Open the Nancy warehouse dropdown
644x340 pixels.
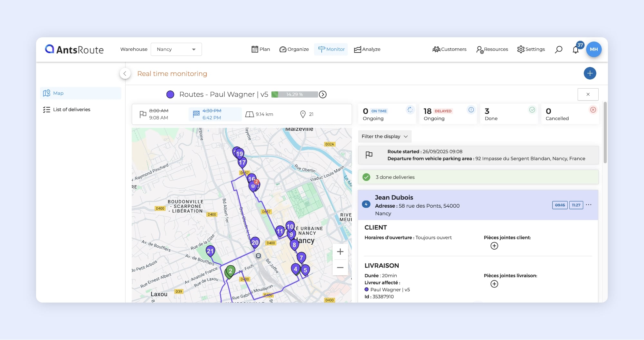point(176,49)
